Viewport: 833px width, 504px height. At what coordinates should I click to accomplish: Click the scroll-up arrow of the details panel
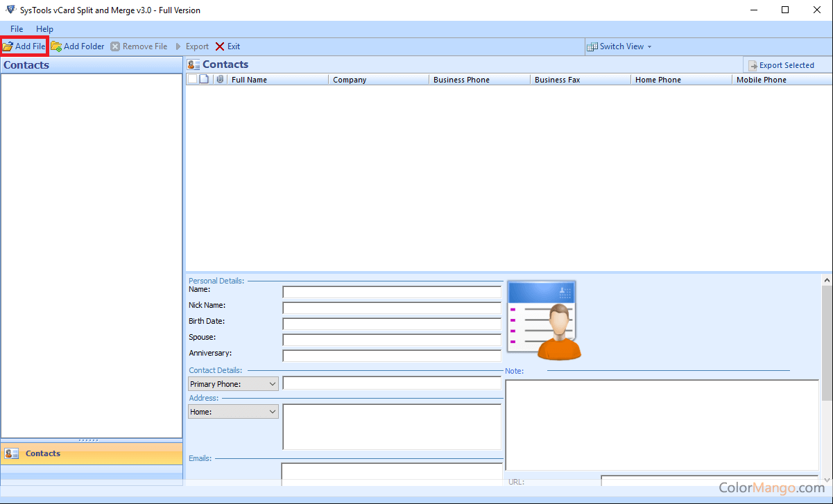827,280
